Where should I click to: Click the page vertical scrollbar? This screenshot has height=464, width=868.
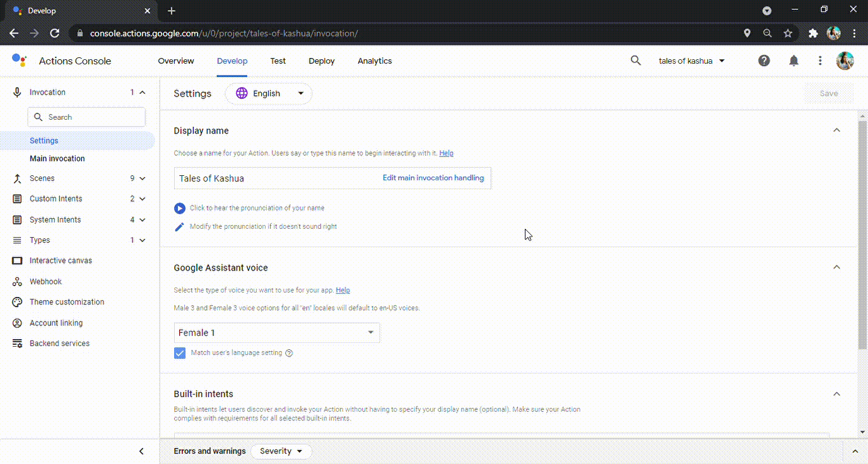click(862, 235)
